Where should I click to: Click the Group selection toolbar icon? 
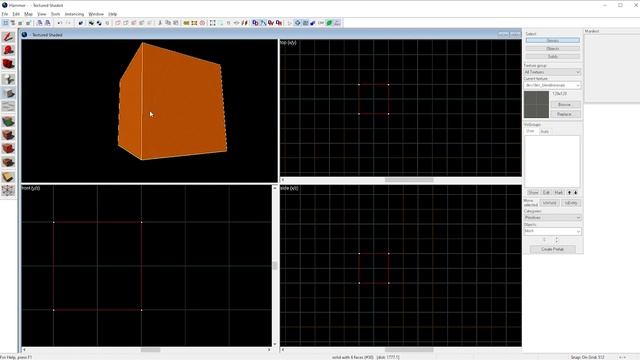(91, 23)
